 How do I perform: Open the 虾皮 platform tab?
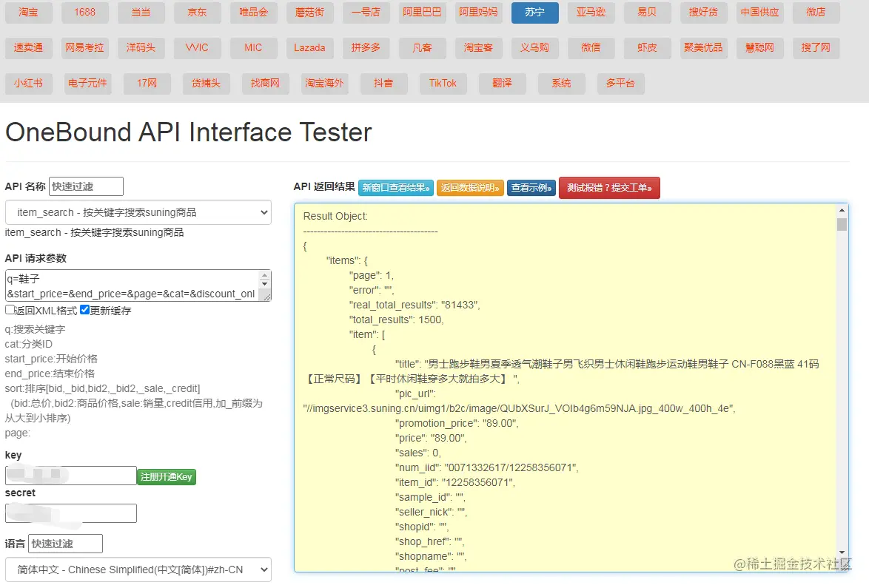[x=648, y=47]
